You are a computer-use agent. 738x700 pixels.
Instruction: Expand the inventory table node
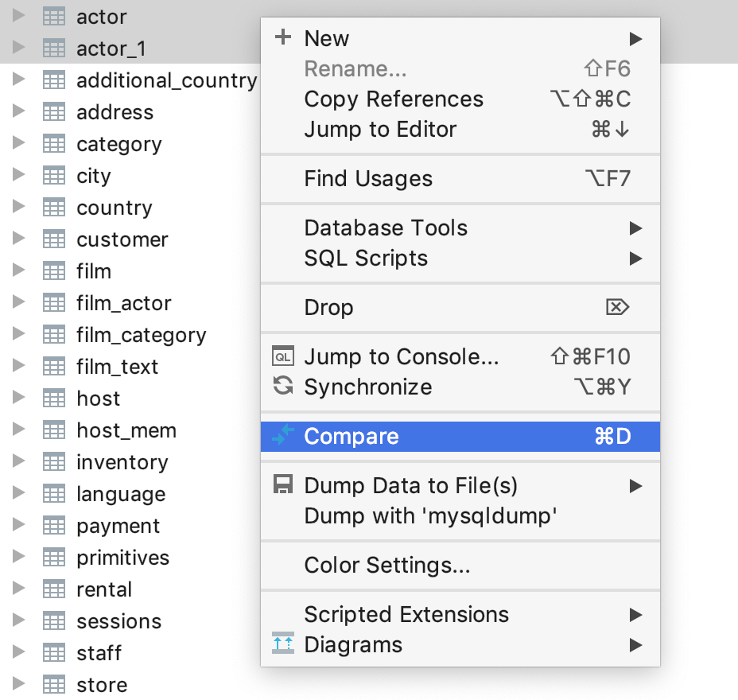(x=18, y=461)
